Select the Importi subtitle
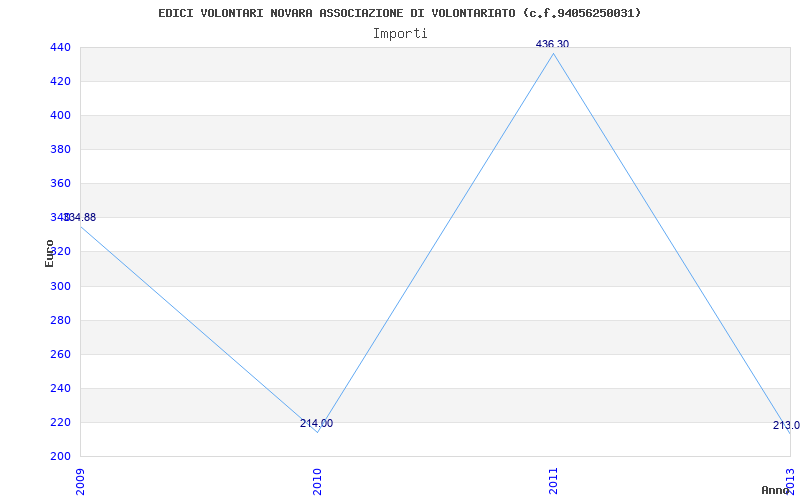The width and height of the screenshot is (800, 500). tap(400, 34)
